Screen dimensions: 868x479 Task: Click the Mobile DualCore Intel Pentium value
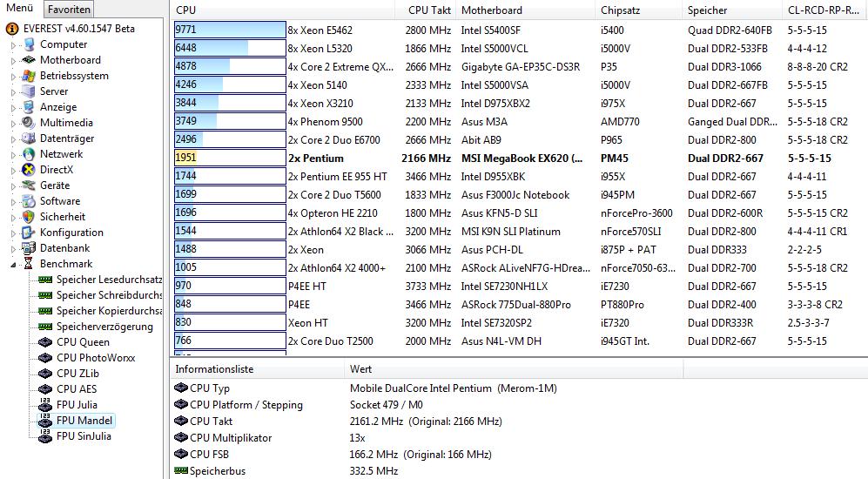click(454, 388)
